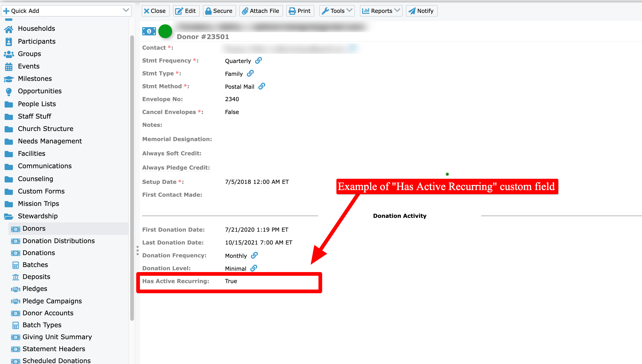Click the Opportunities lightbulb icon
This screenshot has height=364, width=642.
point(9,91)
